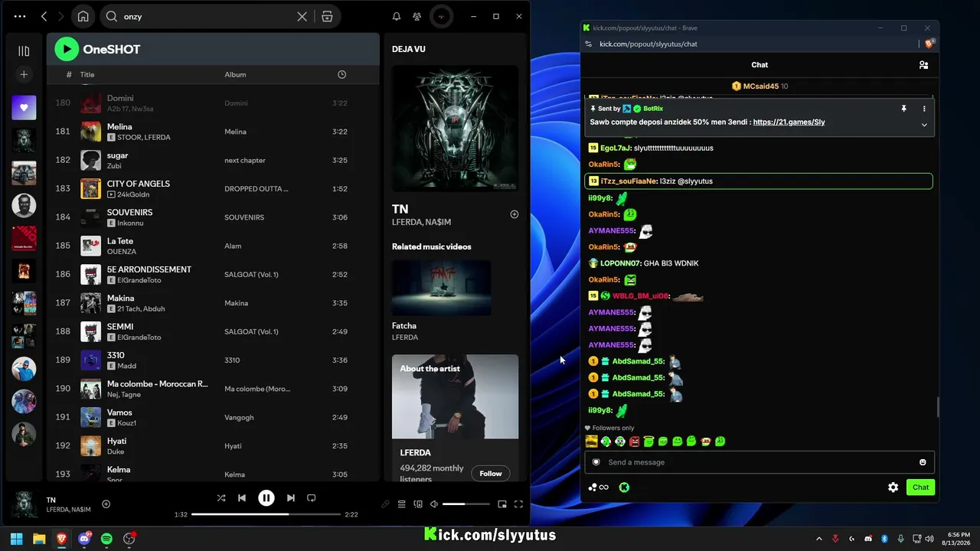The height and width of the screenshot is (551, 980).
Task: Clear the 'onzy' search text
Action: point(302,16)
